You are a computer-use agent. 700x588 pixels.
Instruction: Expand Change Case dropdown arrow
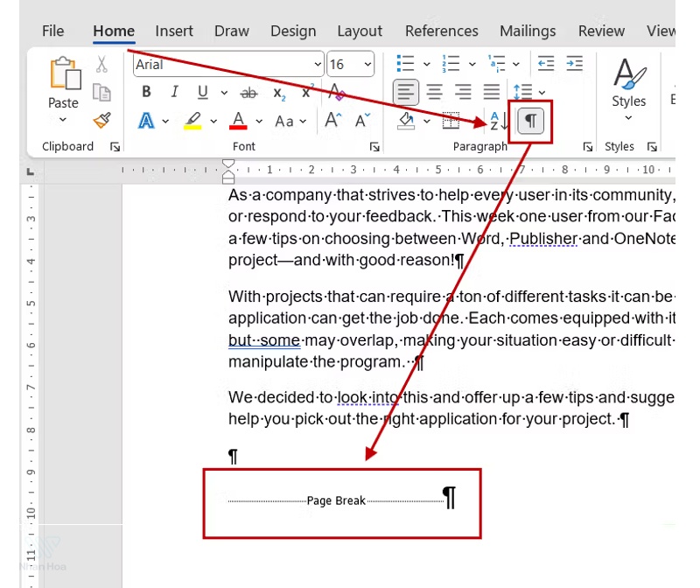[x=303, y=121]
